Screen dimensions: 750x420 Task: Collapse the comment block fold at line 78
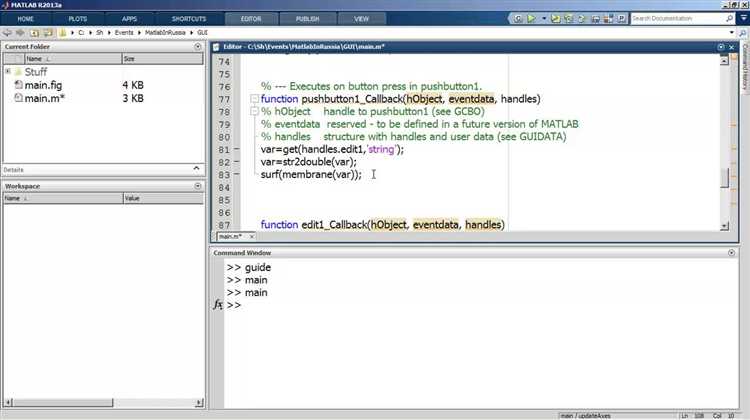click(254, 111)
